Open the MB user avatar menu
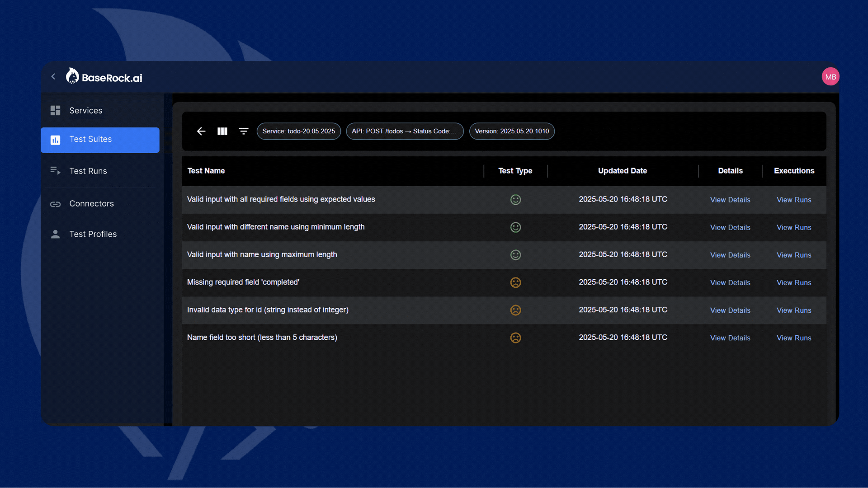 (830, 77)
